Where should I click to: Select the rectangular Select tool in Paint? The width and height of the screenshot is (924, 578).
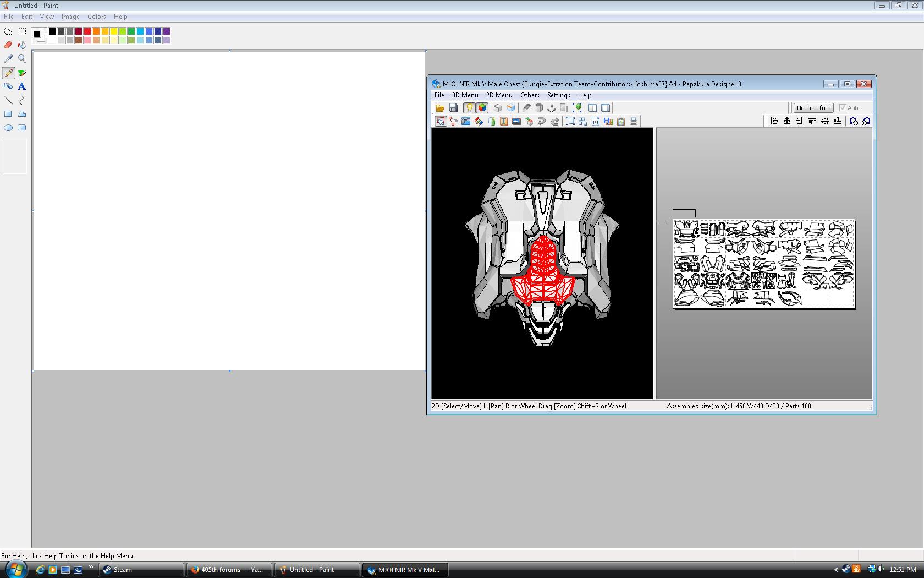(x=22, y=31)
